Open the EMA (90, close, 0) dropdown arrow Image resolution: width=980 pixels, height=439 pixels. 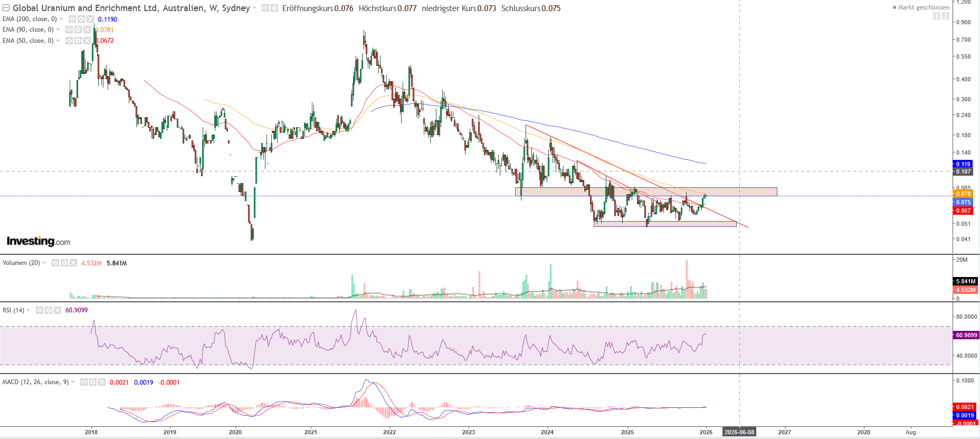coord(58,30)
